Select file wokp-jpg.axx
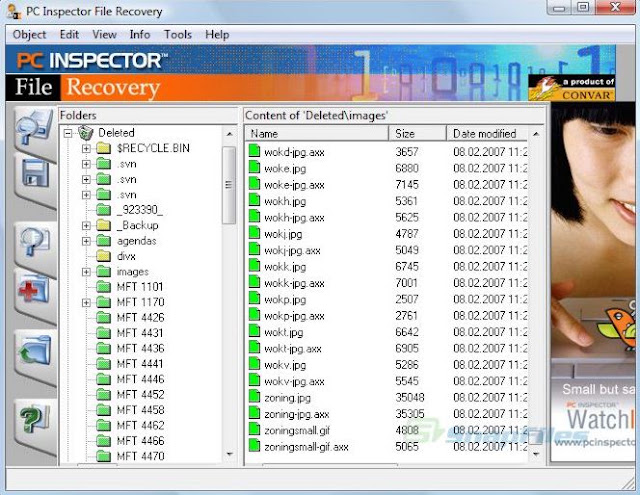 pos(294,316)
